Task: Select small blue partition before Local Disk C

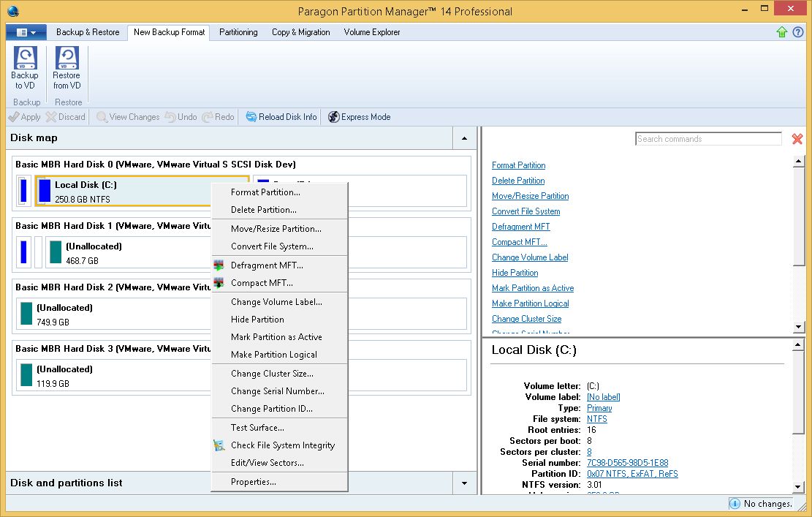Action: coord(23,191)
